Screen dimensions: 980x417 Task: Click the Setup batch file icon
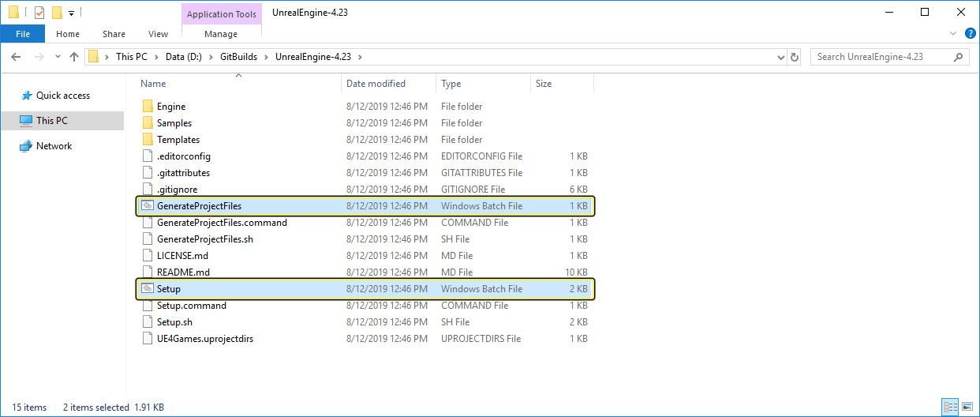147,289
